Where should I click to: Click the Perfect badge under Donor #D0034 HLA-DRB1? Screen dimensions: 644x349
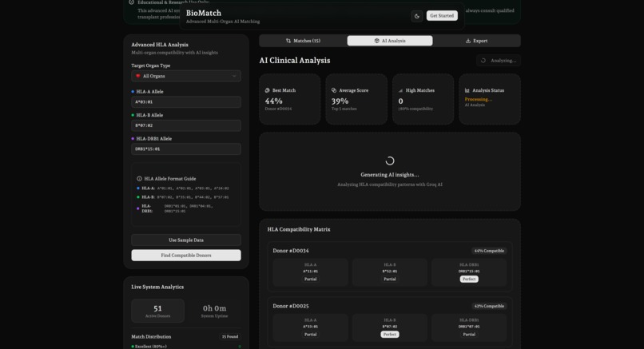(x=469, y=279)
